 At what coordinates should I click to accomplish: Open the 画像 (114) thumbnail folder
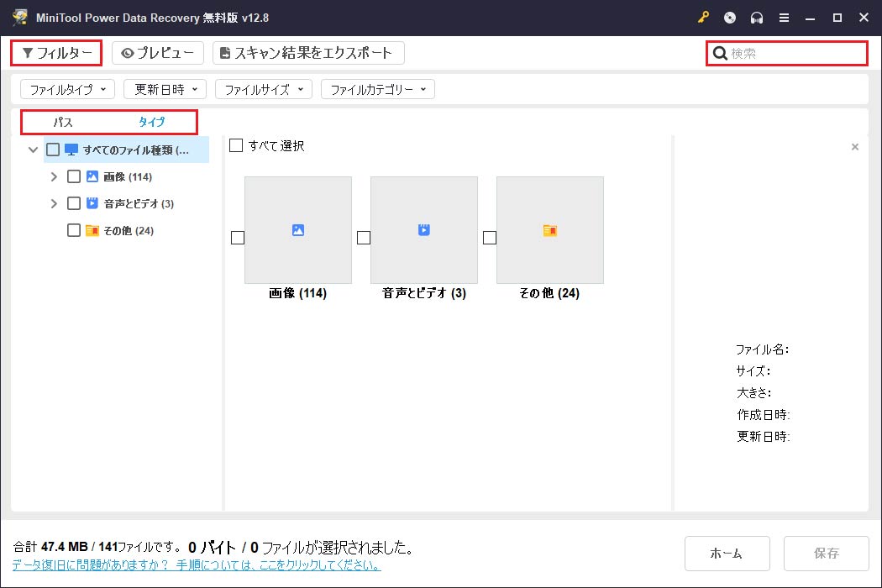[297, 229]
